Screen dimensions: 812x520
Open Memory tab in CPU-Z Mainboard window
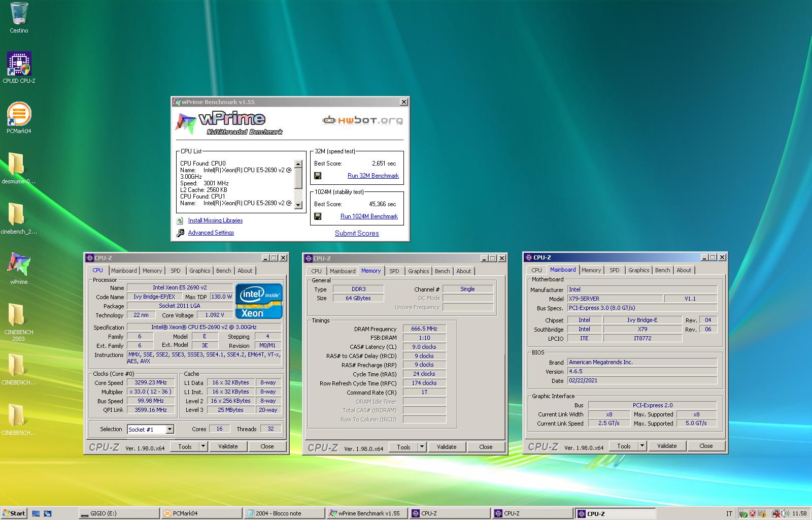(x=591, y=271)
